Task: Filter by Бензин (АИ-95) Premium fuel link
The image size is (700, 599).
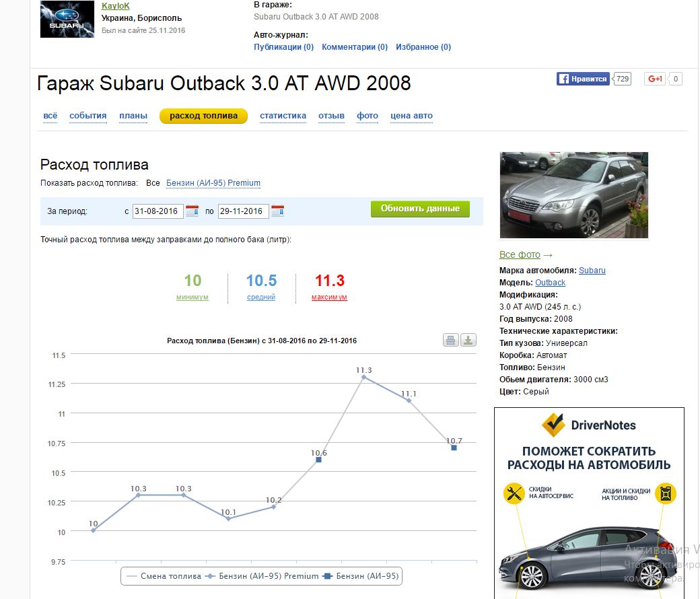Action: click(213, 183)
